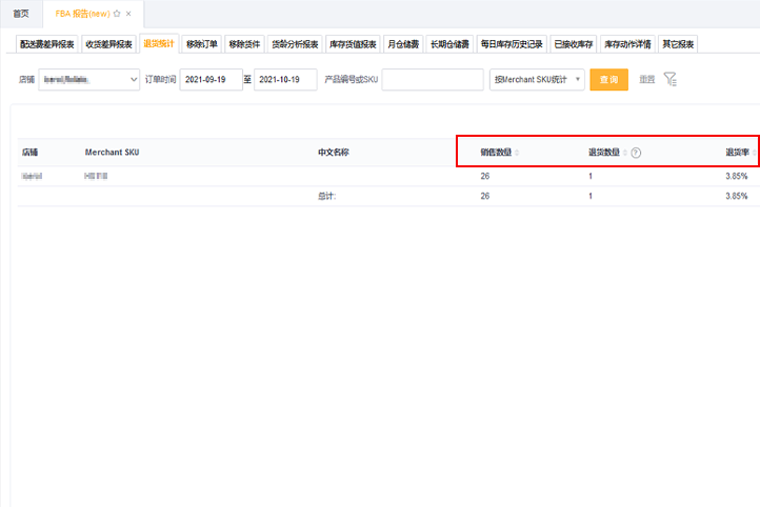Close the FBA 报告(new) tab

[129, 14]
